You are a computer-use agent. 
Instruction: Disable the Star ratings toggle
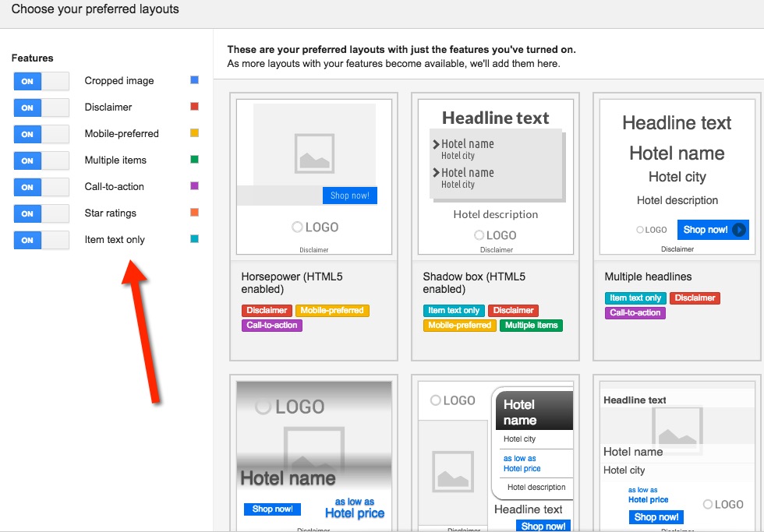click(x=41, y=213)
